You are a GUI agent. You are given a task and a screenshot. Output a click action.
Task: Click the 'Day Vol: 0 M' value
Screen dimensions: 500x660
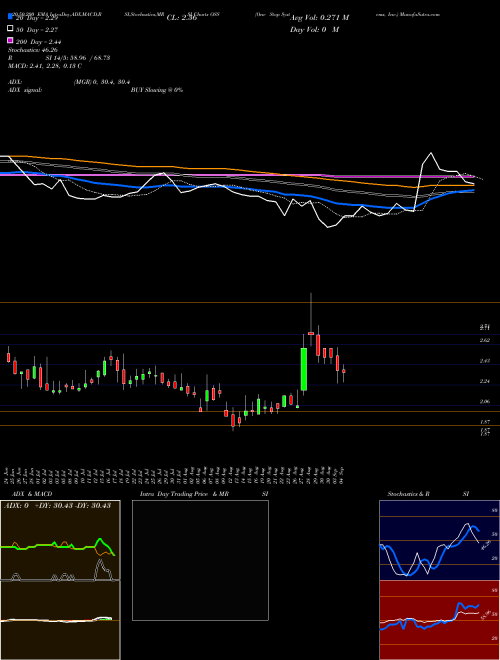click(314, 29)
